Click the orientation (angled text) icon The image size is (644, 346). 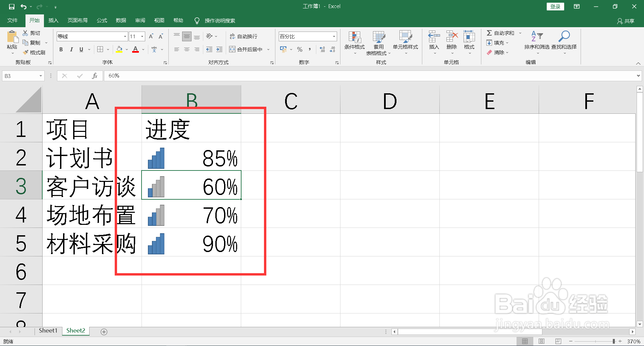pos(209,36)
